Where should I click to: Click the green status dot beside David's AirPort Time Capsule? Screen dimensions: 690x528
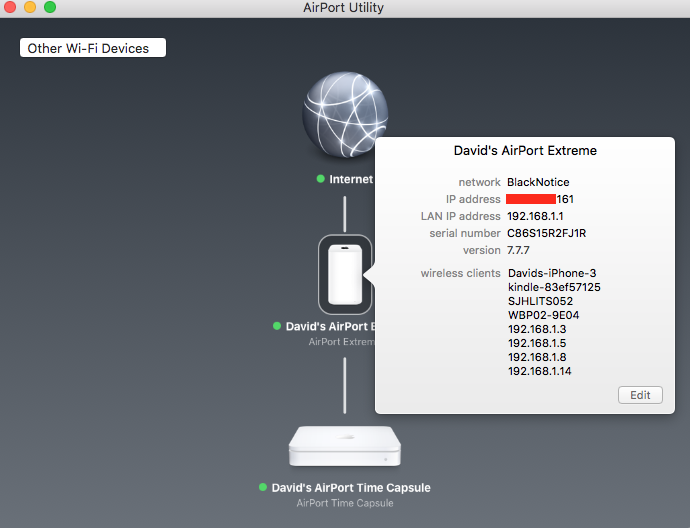pos(263,487)
